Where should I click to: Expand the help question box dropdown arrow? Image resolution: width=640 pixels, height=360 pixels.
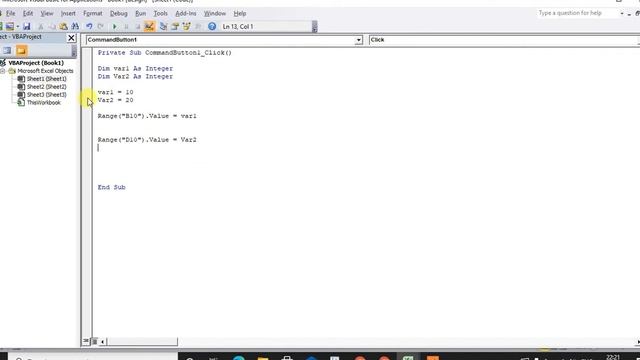[x=622, y=13]
